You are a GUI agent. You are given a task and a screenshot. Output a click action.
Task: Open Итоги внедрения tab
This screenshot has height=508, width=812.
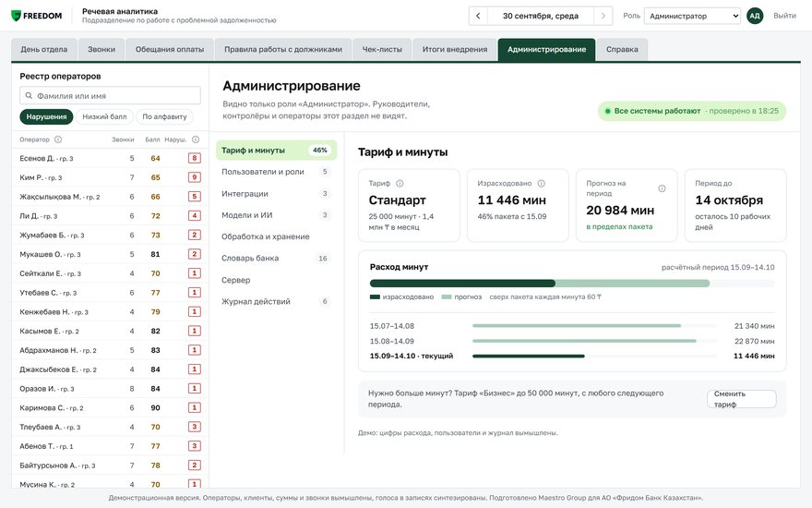[455, 50]
